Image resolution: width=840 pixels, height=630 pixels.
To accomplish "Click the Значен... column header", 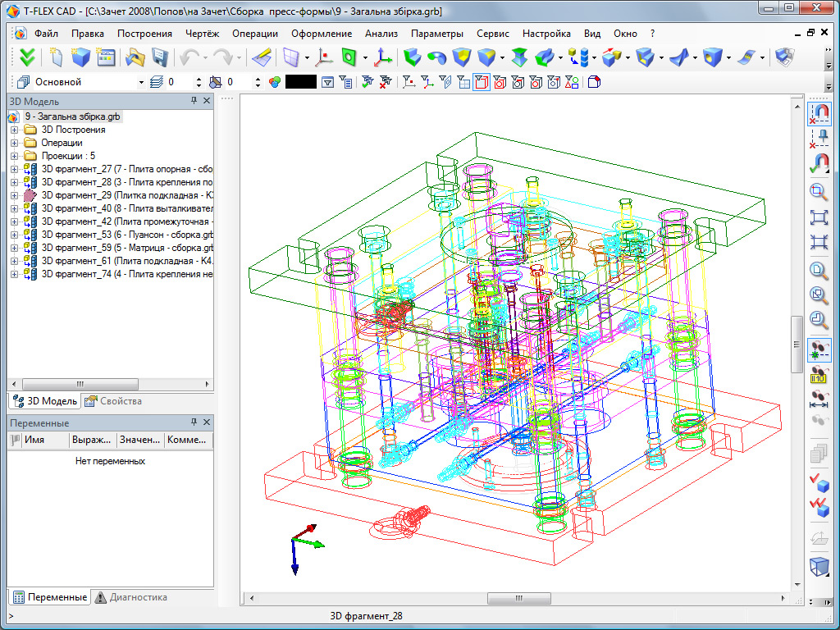I will (141, 440).
